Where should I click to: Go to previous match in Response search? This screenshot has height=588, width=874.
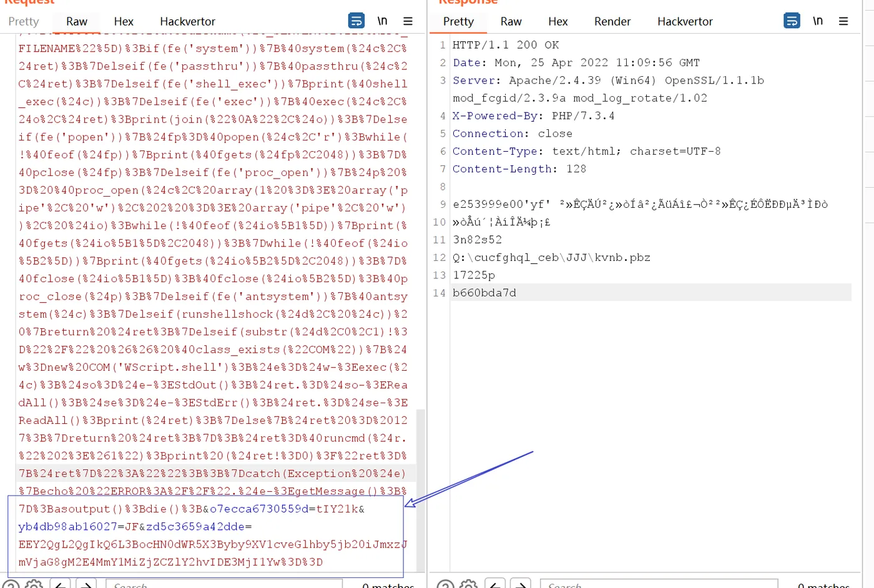[x=494, y=585]
